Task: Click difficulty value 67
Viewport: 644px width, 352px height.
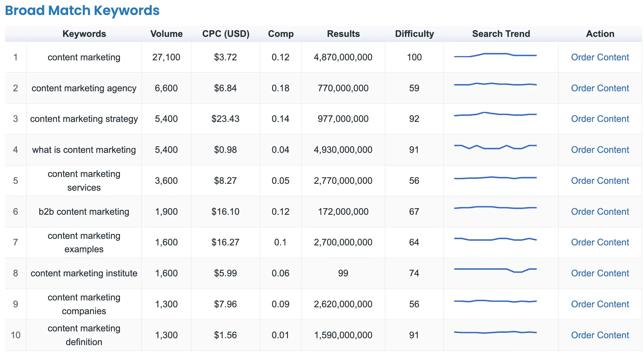Action: click(x=414, y=212)
